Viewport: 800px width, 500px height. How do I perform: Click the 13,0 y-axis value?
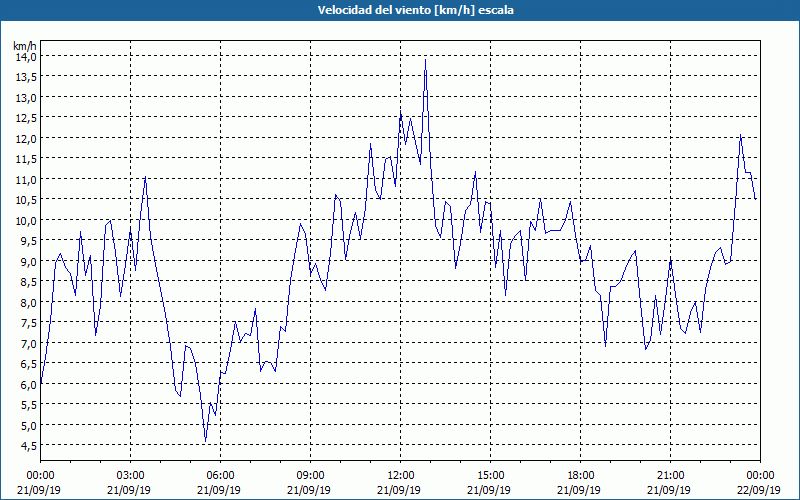(25, 97)
